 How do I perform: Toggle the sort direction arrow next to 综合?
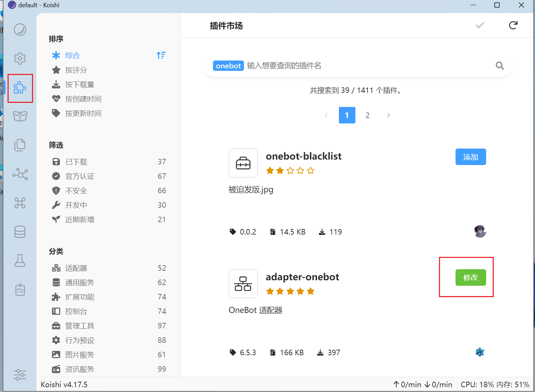click(x=161, y=55)
